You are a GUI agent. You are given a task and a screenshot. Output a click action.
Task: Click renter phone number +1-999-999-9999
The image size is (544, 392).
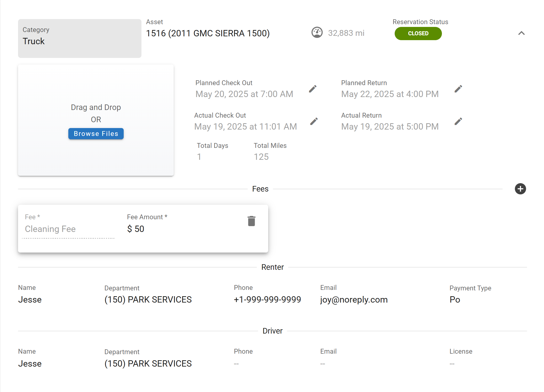tap(267, 300)
